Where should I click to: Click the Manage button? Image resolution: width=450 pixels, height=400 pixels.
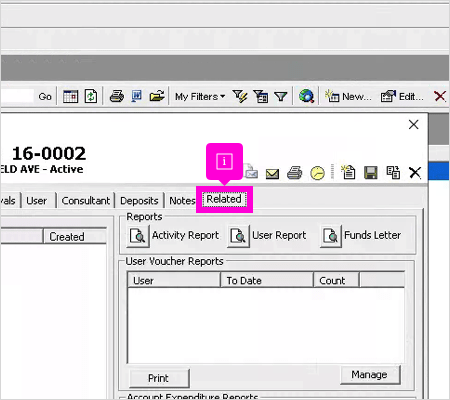coord(369,375)
